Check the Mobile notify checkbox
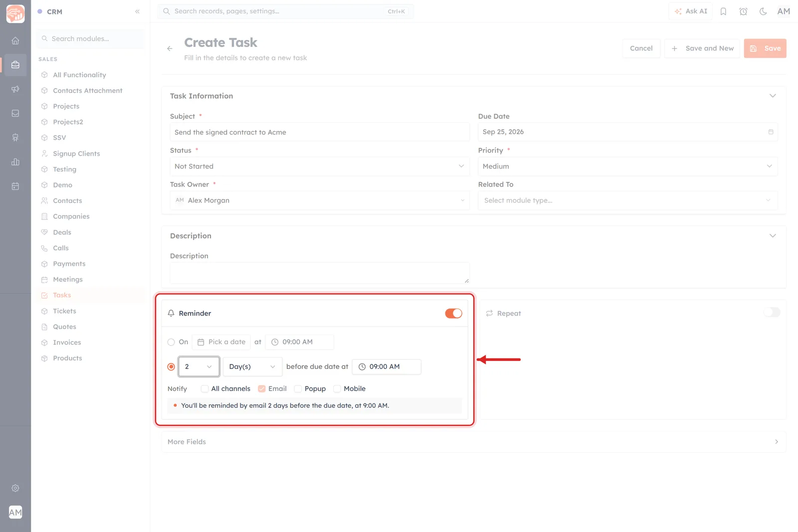The image size is (798, 532). coord(337,388)
